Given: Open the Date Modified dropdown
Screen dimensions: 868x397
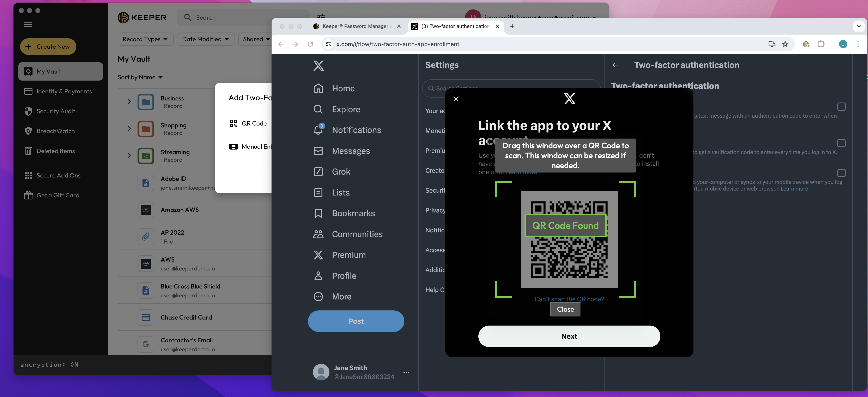Looking at the screenshot, I should pos(205,39).
